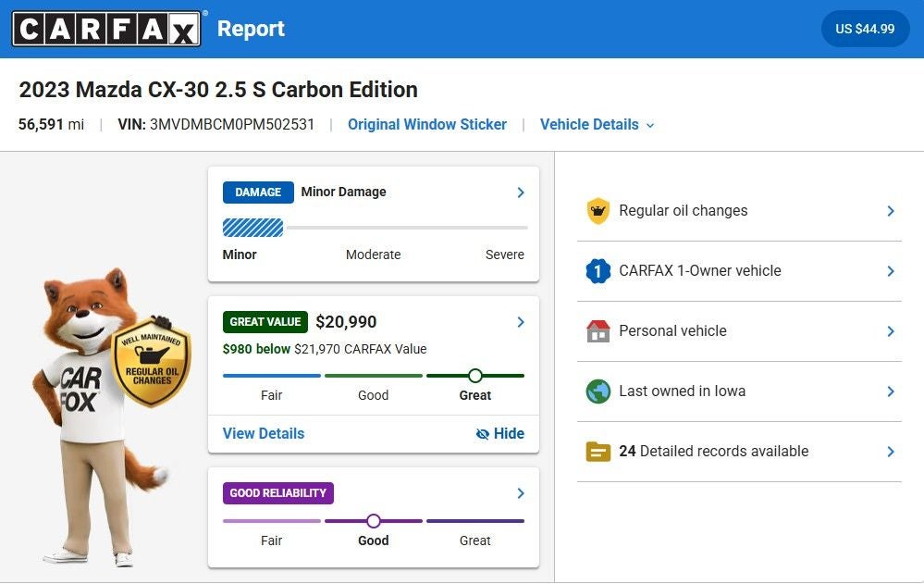Click View Details link
Screen dimensions: 924x584
pyautogui.click(x=264, y=433)
